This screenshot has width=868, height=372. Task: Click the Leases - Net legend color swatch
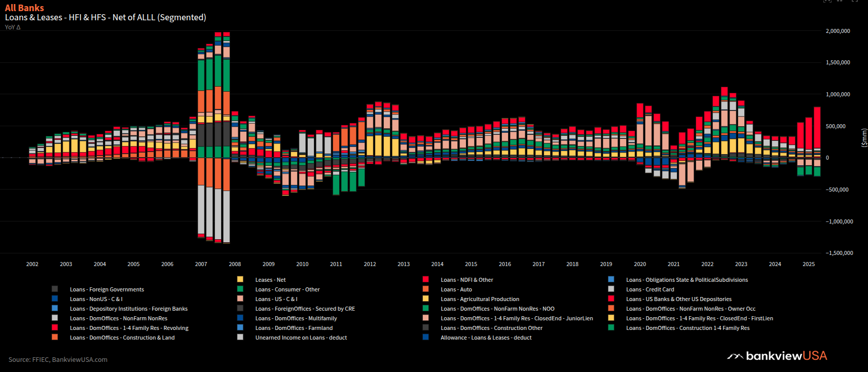click(240, 279)
